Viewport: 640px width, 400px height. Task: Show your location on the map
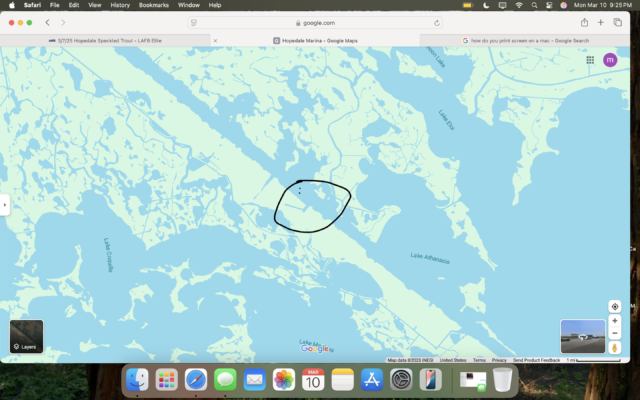[x=615, y=307]
